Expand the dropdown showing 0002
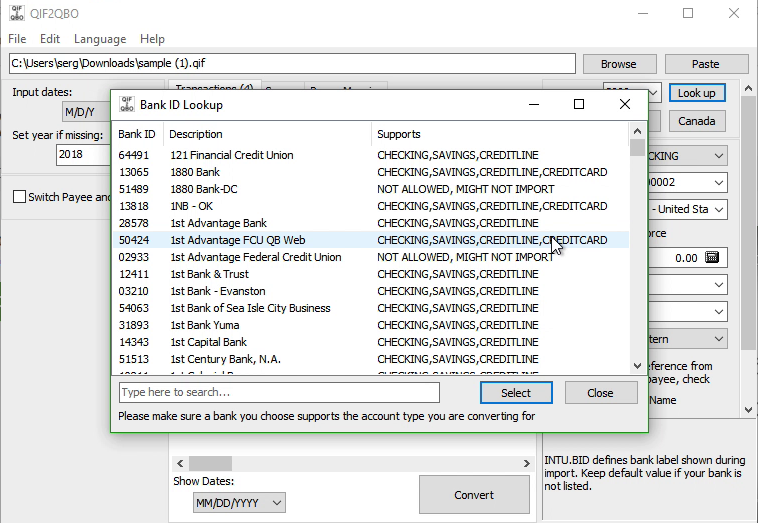The image size is (758, 523). [687, 183]
